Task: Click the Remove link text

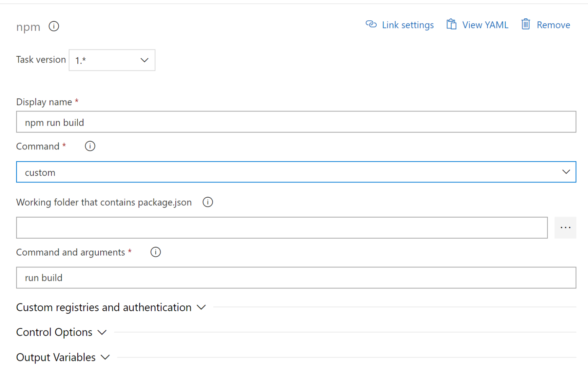Action: click(553, 25)
